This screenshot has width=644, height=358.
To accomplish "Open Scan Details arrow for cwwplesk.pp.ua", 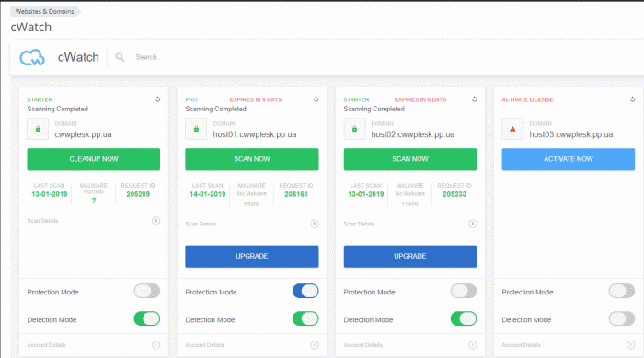I will click(156, 221).
